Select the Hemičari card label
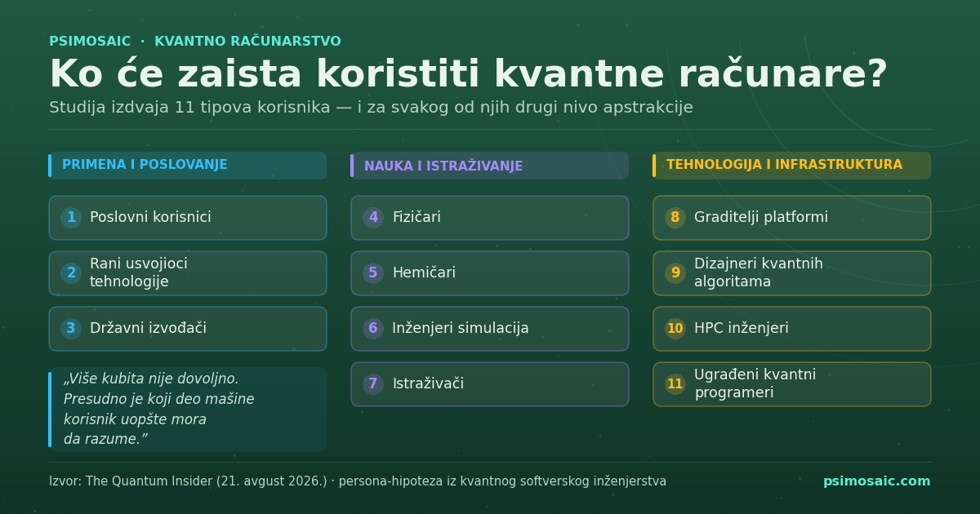Screen dimensions: 980x514 coord(424,273)
